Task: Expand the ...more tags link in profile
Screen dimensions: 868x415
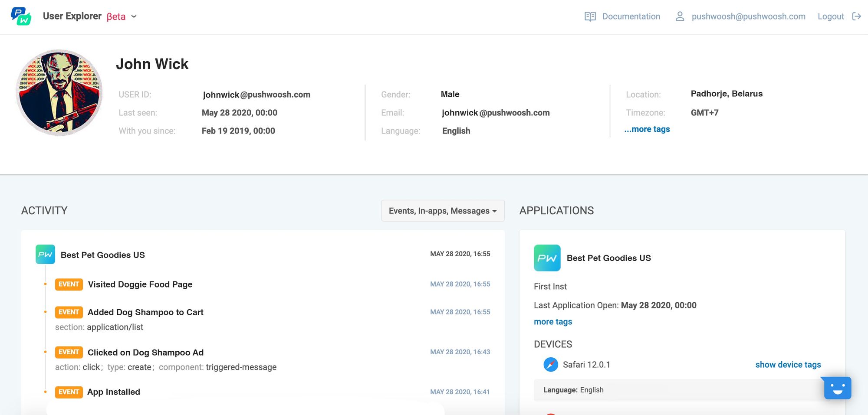Action: coord(647,129)
